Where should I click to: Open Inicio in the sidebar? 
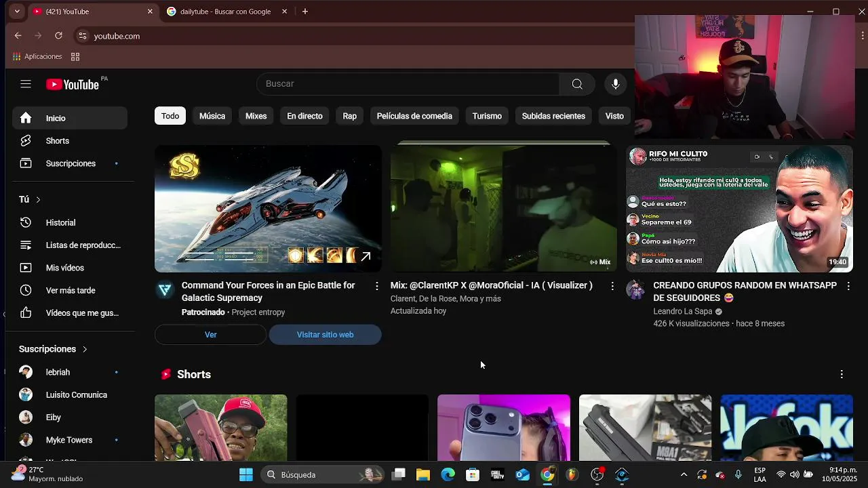click(70, 118)
